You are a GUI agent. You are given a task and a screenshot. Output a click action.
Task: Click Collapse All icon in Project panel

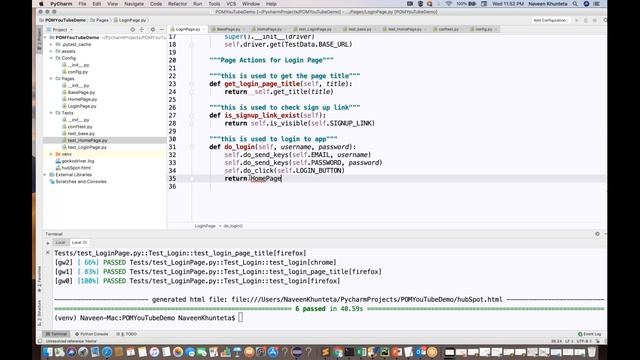pos(142,29)
